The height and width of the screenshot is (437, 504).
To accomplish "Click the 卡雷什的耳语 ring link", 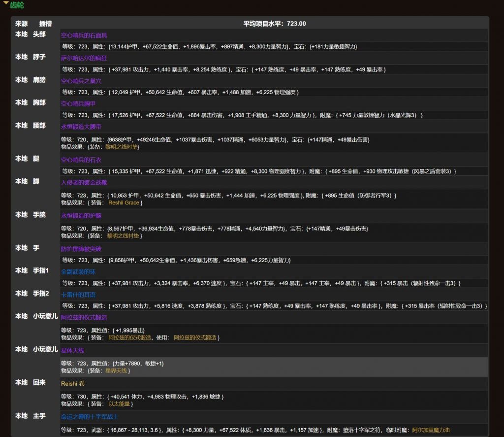I will pos(78,295).
